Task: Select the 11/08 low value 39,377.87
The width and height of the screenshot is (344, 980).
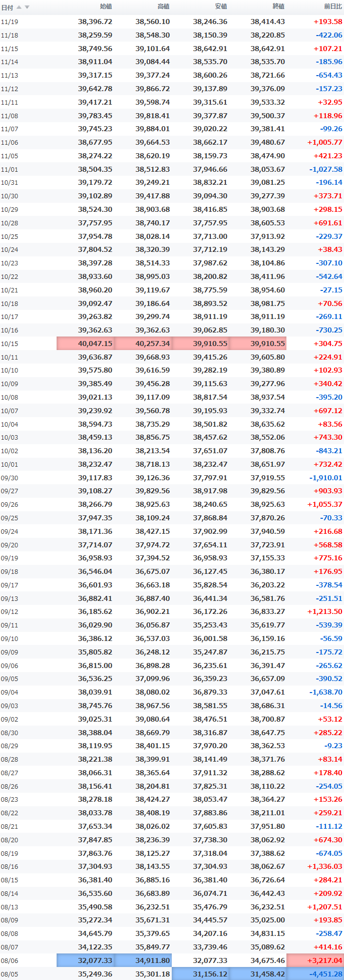Action: pyautogui.click(x=210, y=116)
